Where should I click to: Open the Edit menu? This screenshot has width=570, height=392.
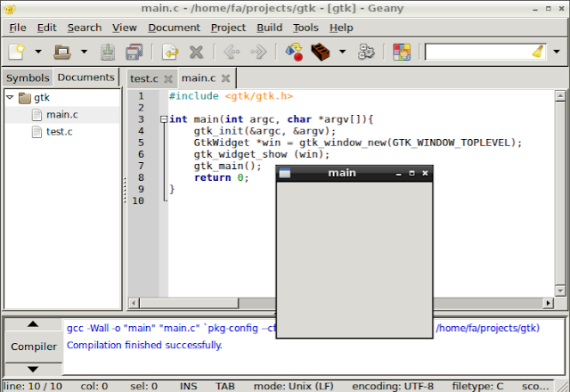[47, 28]
